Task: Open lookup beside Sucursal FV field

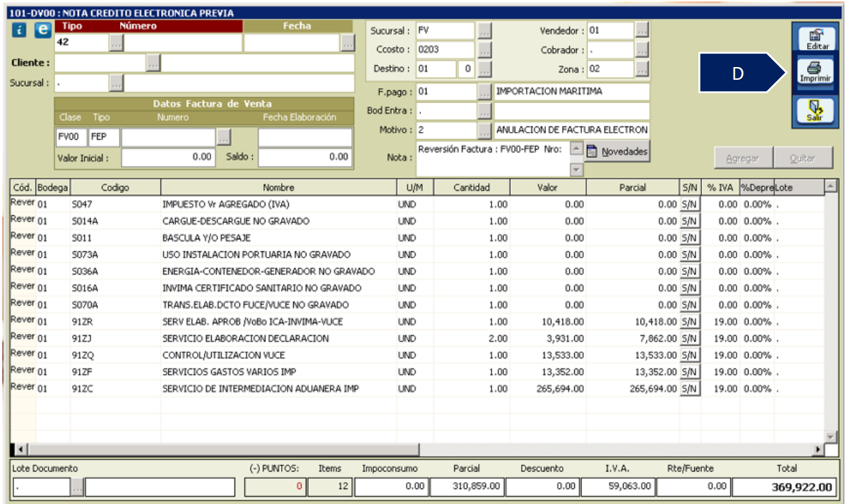Action: click(x=484, y=31)
